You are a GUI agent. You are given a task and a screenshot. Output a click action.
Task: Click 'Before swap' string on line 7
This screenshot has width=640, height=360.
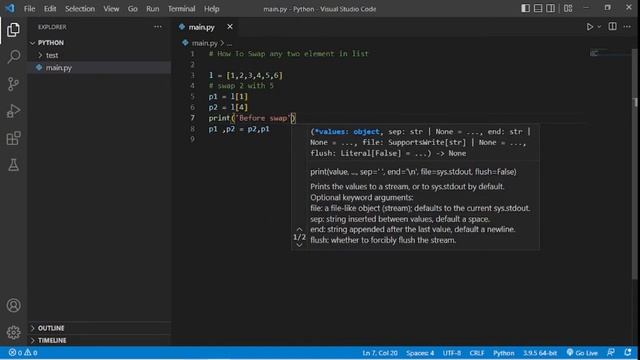[x=263, y=118]
